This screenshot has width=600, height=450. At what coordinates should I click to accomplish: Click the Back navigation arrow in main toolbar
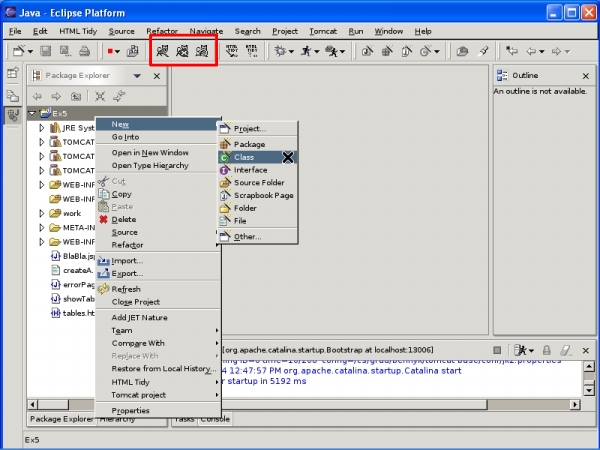pyautogui.click(x=531, y=51)
